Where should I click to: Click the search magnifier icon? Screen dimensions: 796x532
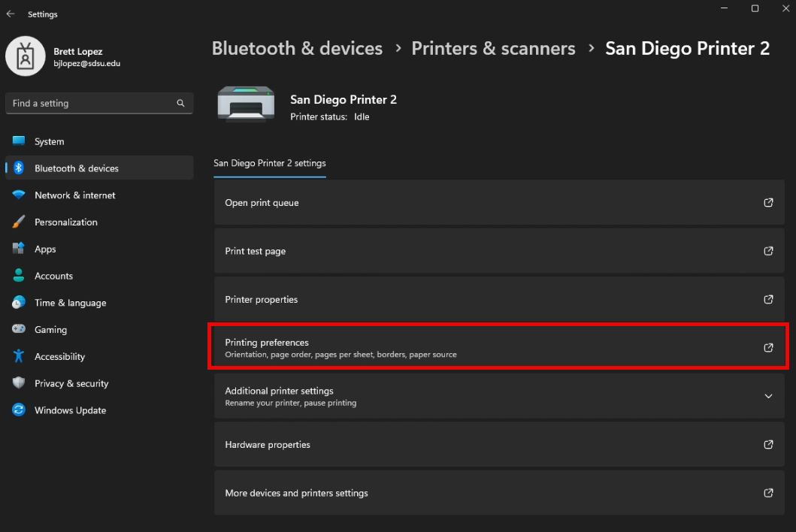pyautogui.click(x=180, y=103)
